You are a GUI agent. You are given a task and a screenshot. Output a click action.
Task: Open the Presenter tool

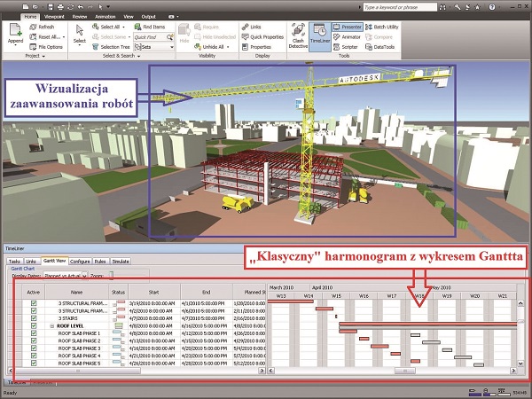(x=348, y=27)
